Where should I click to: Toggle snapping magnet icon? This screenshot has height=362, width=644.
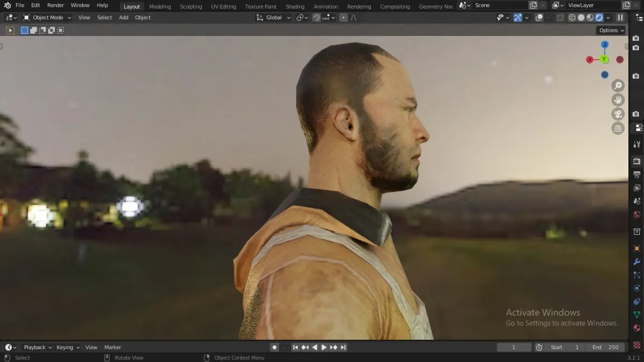point(317,17)
